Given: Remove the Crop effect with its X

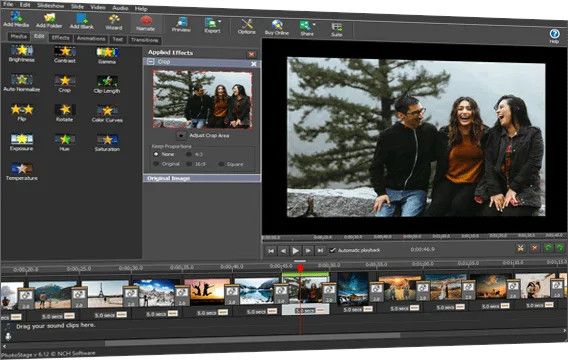Looking at the screenshot, I should (254, 64).
